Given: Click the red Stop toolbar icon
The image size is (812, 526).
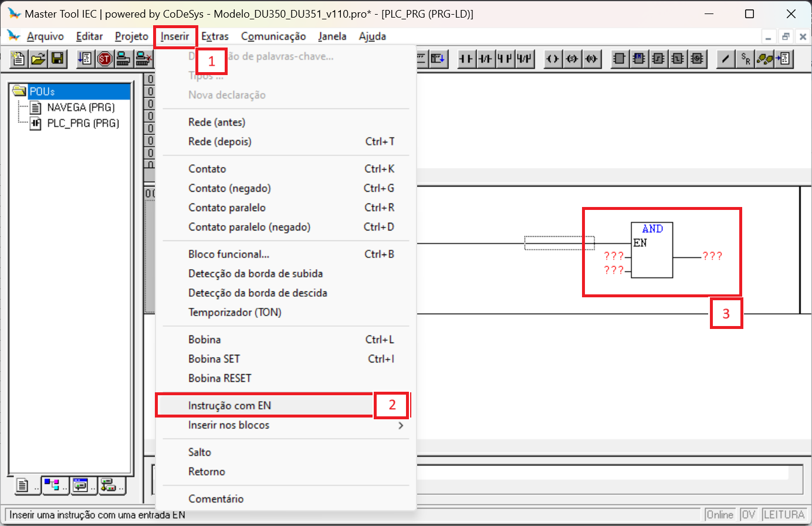Looking at the screenshot, I should [104, 59].
